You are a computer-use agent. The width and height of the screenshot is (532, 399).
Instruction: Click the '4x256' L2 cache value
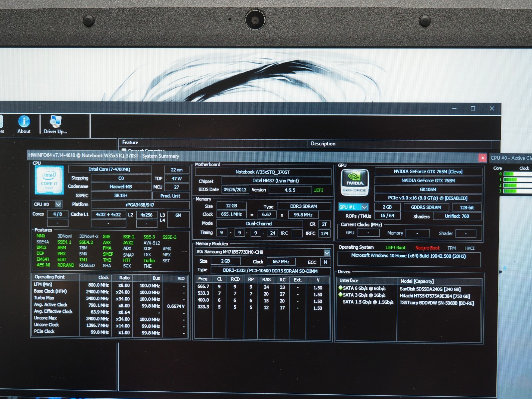[146, 215]
